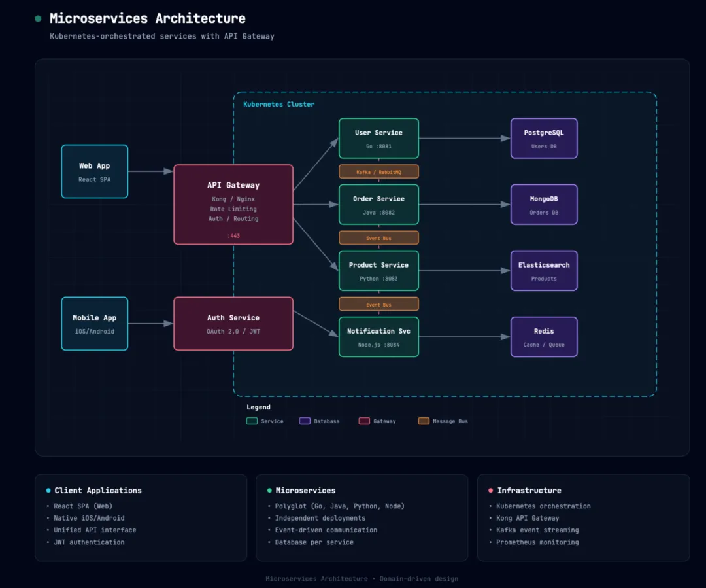This screenshot has height=588, width=706.
Task: Click the Web App React SPA node
Action: pos(95,171)
